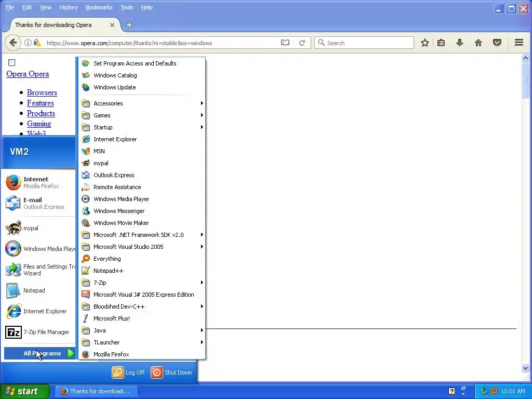
Task: Launch Windows Messenger
Action: (x=142, y=211)
